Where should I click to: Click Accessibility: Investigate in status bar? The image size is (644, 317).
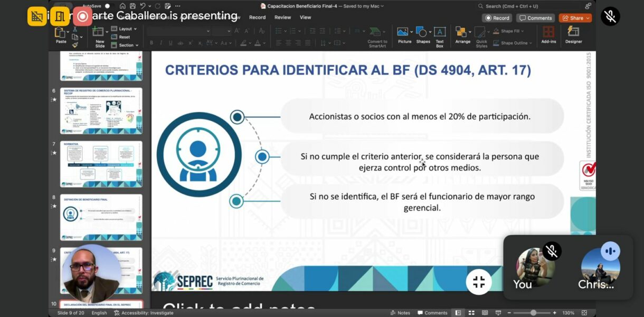point(144,313)
